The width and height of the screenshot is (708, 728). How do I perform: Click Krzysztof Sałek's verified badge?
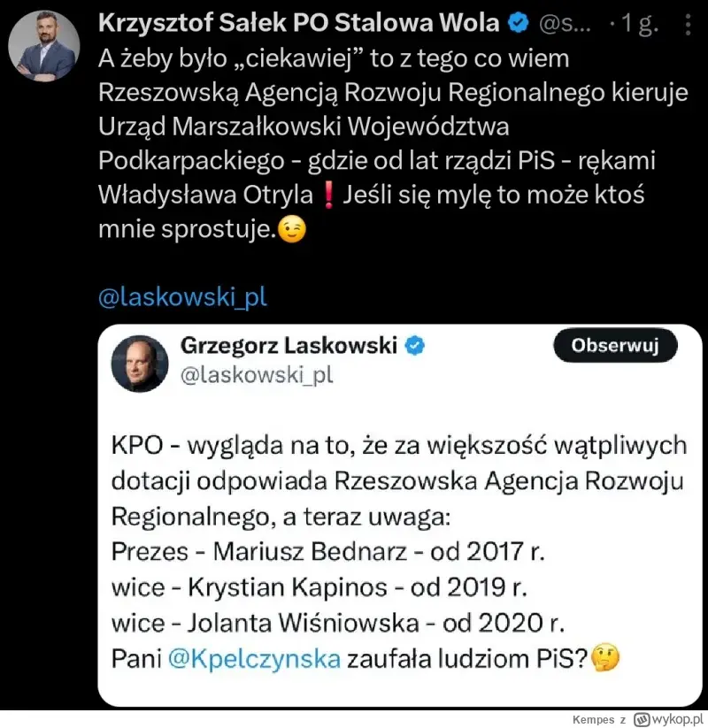click(x=518, y=23)
